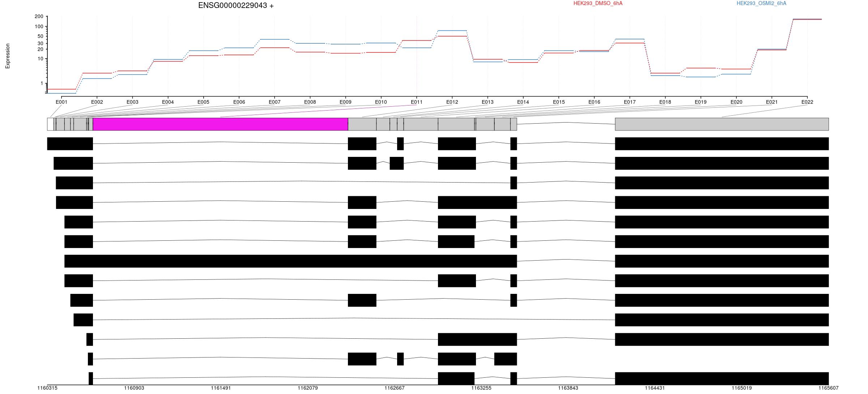Screen dimensions: 868x394
Task: Click exon label E019
Action: 701,102
